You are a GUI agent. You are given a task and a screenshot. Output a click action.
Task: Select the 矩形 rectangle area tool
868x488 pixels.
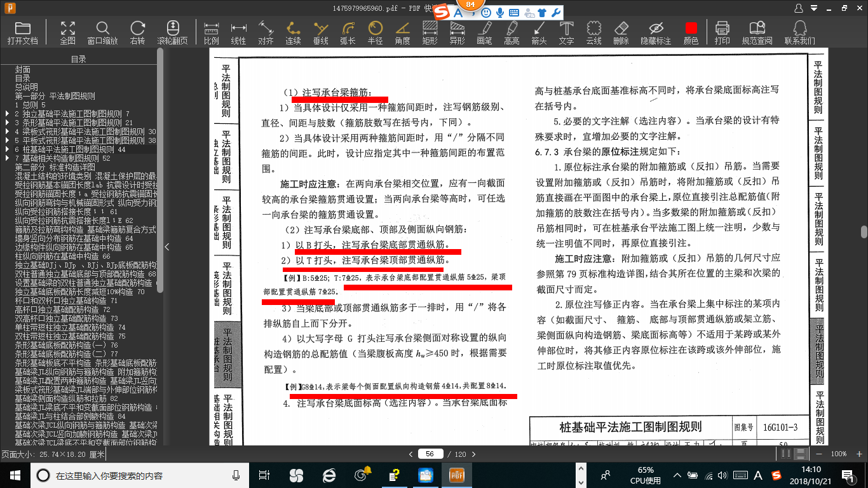click(x=430, y=33)
